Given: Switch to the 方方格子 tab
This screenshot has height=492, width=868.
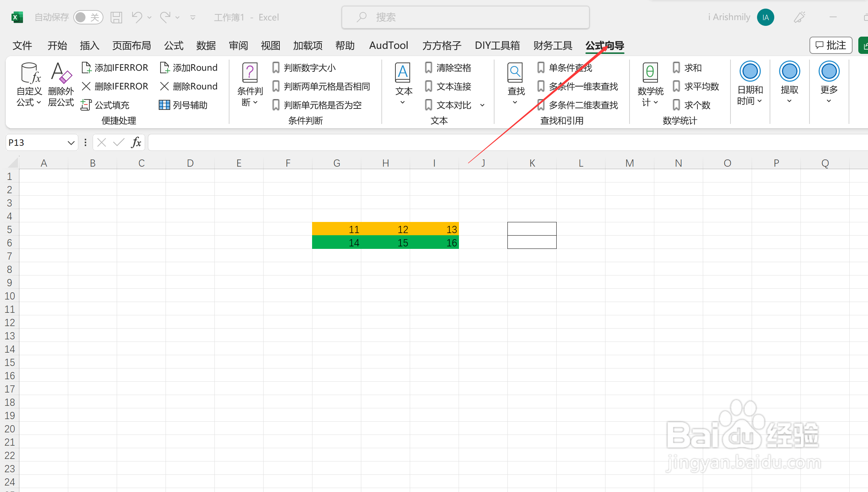Looking at the screenshot, I should (x=442, y=46).
